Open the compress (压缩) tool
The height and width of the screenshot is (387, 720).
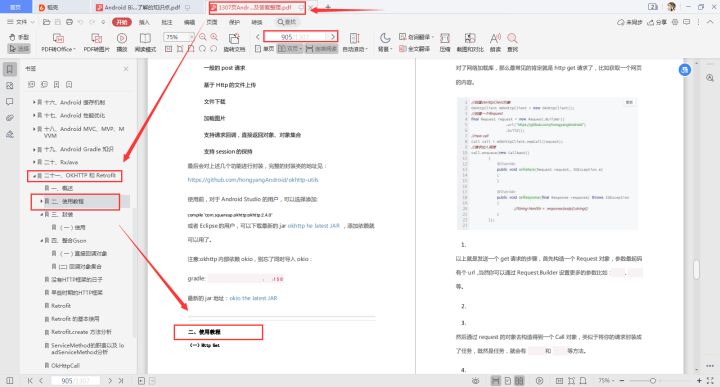point(445,43)
